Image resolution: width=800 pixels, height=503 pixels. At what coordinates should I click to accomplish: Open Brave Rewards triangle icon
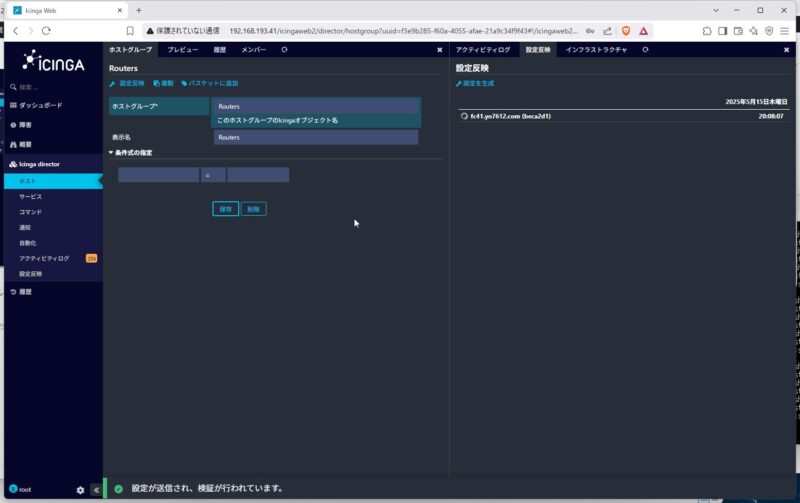pyautogui.click(x=643, y=31)
